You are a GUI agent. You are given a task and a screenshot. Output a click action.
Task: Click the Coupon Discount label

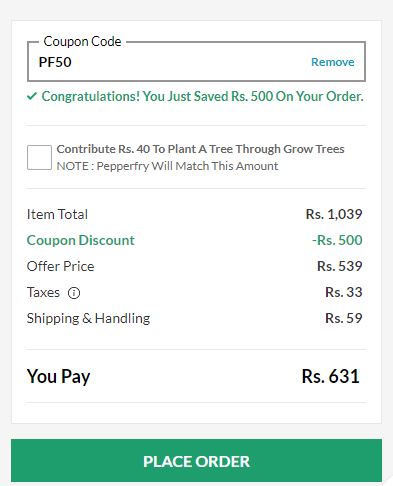[x=81, y=240]
